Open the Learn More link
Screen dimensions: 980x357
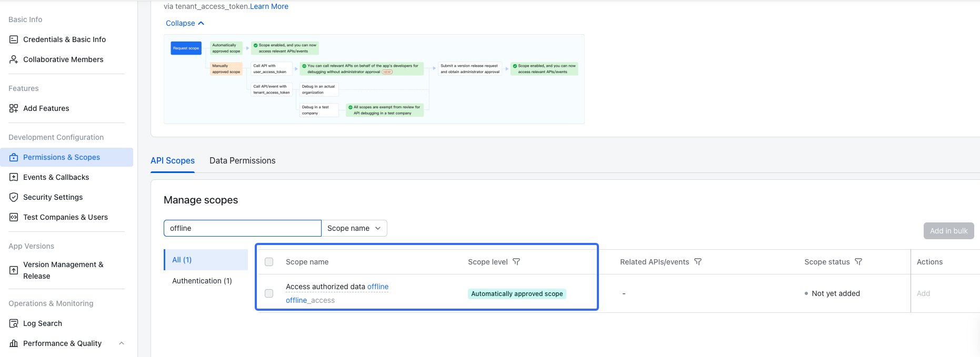(269, 6)
